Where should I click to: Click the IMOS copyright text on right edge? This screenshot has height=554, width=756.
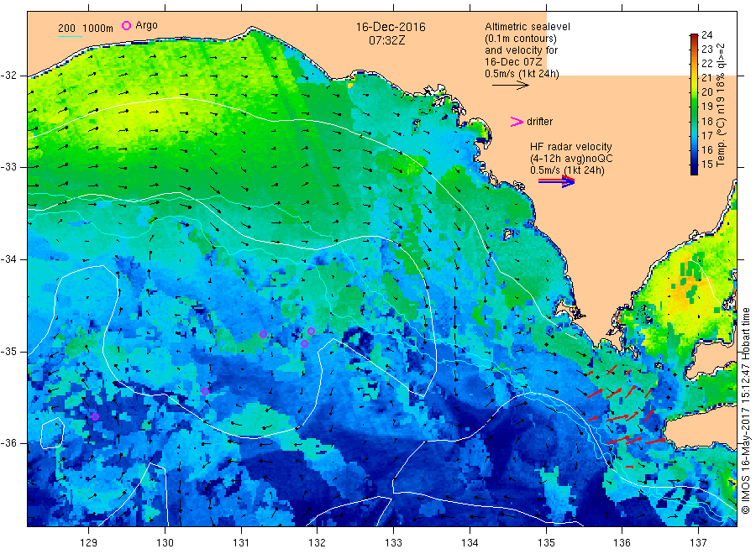tap(745, 410)
